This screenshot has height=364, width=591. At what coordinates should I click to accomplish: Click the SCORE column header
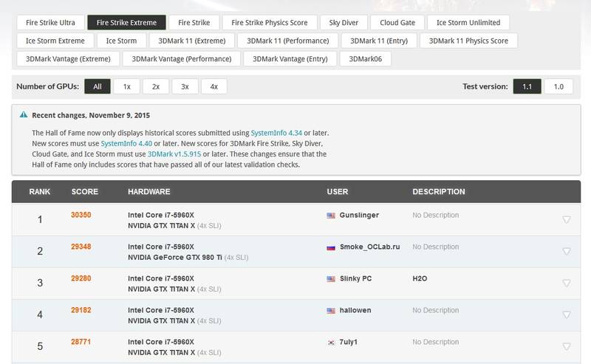[x=85, y=191]
